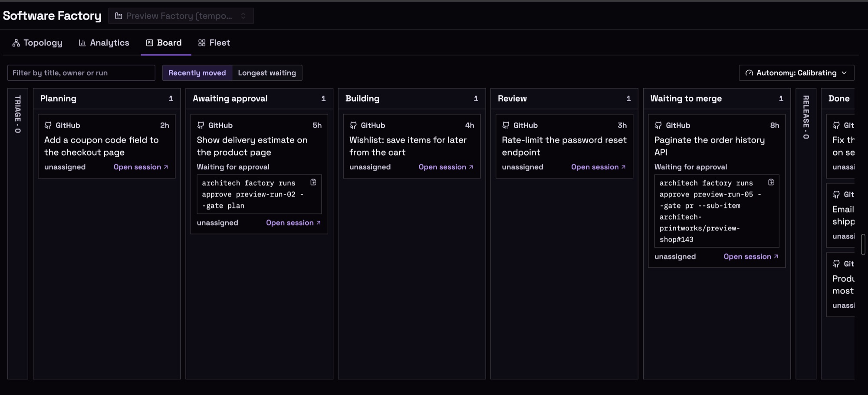The width and height of the screenshot is (868, 395).
Task: Open session for the Paginate order history card
Action: coord(751,256)
